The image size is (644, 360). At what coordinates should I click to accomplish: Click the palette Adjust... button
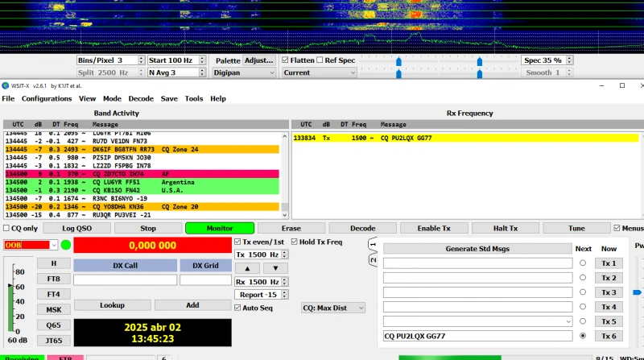(x=258, y=60)
